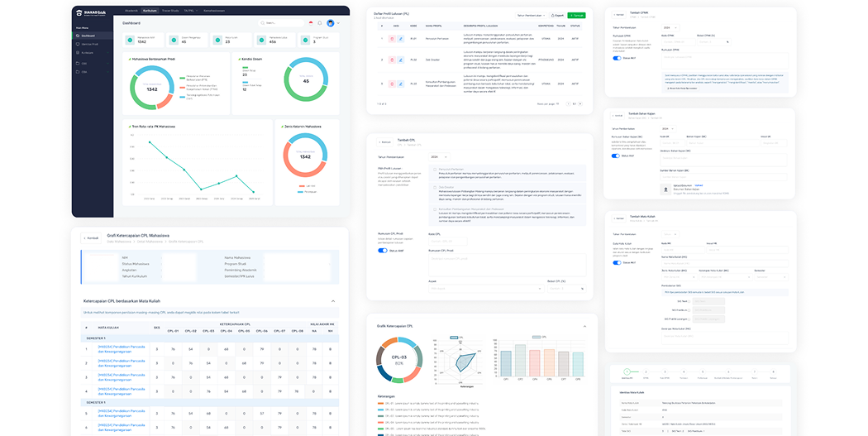Image resolution: width=868 pixels, height=436 pixels.
Task: Click Kembali in Tambah CPL form
Action: (384, 142)
